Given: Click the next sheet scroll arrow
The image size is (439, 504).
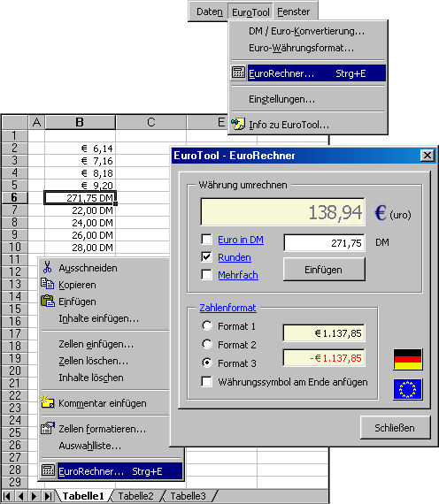Looking at the screenshot, I should point(35,496).
